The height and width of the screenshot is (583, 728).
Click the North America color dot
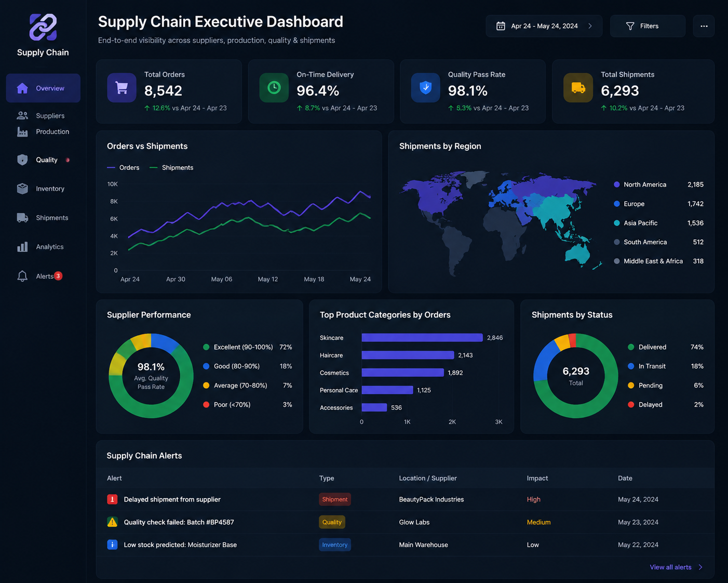(x=617, y=184)
